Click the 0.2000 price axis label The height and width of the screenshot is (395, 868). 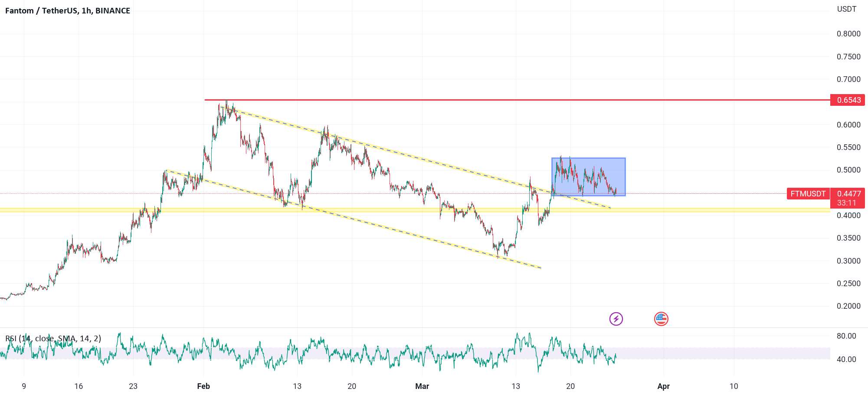click(x=848, y=306)
